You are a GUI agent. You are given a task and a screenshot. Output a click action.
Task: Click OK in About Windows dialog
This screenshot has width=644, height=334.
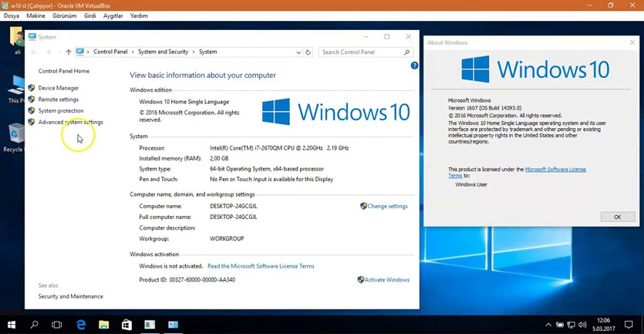618,217
